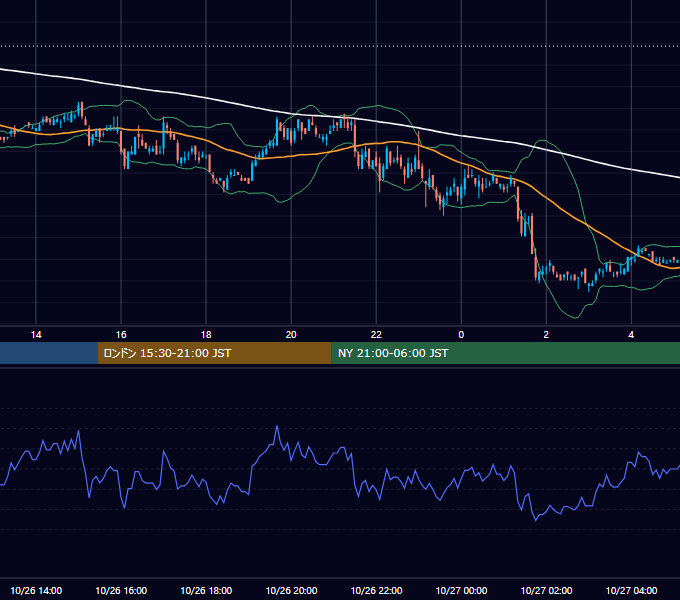Click the "10/27 00:00" date label

[461, 590]
